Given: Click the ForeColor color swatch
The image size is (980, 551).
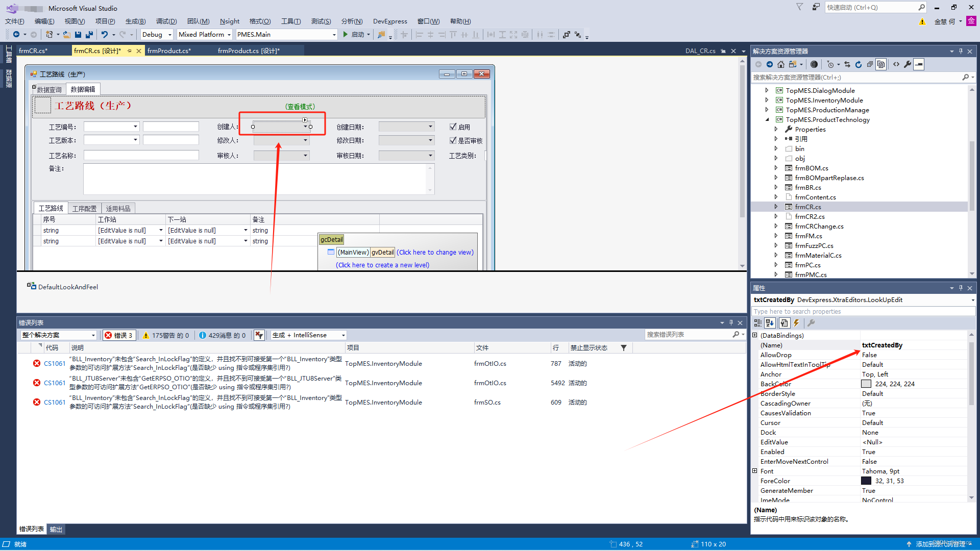Looking at the screenshot, I should coord(866,481).
